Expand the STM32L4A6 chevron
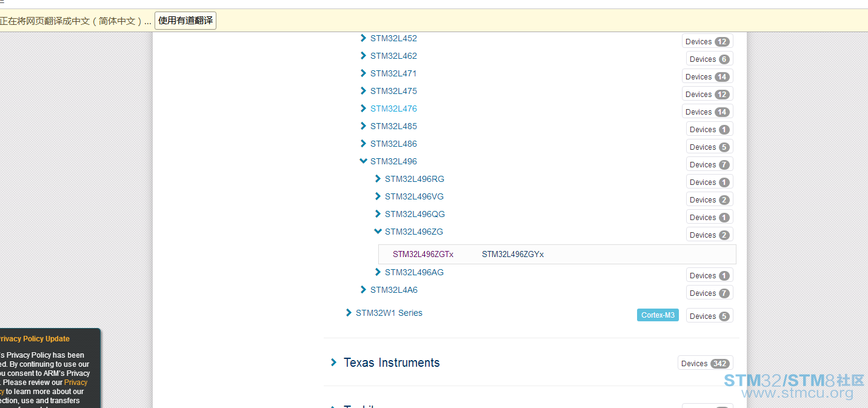Screen dimensions: 868x408 coord(363,290)
